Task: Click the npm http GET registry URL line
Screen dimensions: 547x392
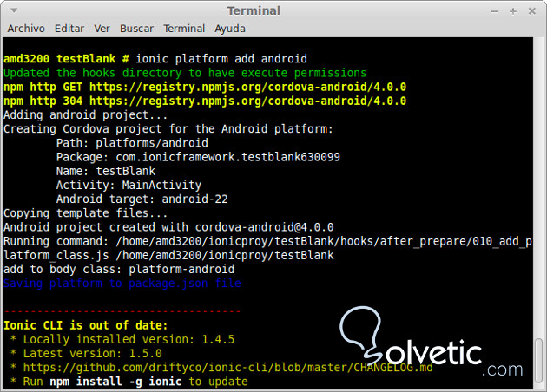Action: coord(205,87)
